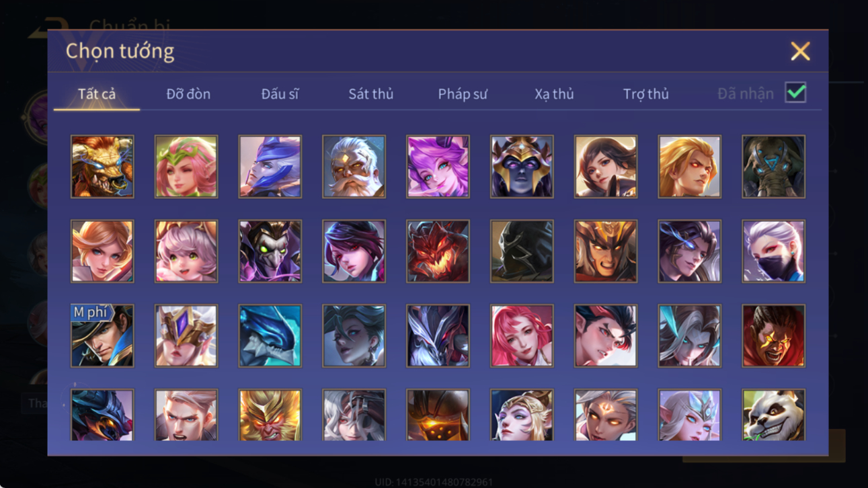Select the golden lion beast hero portrait
The image size is (868, 488).
pos(102,167)
